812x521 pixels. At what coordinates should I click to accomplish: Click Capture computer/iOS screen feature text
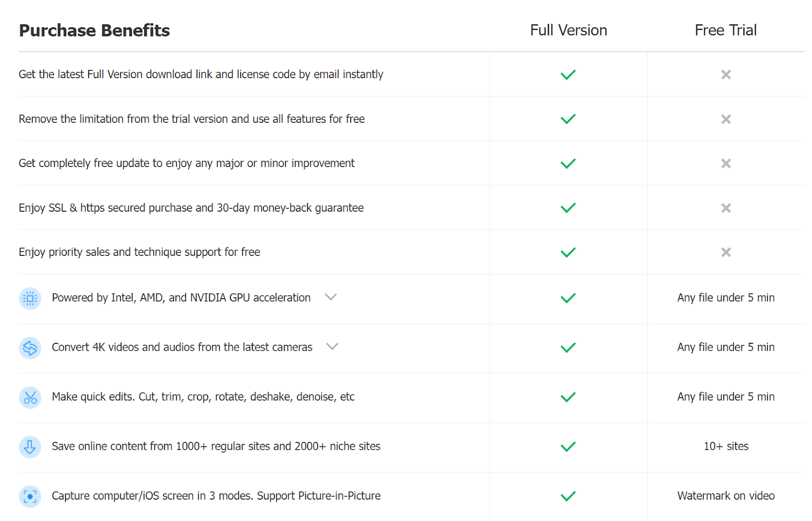click(216, 496)
